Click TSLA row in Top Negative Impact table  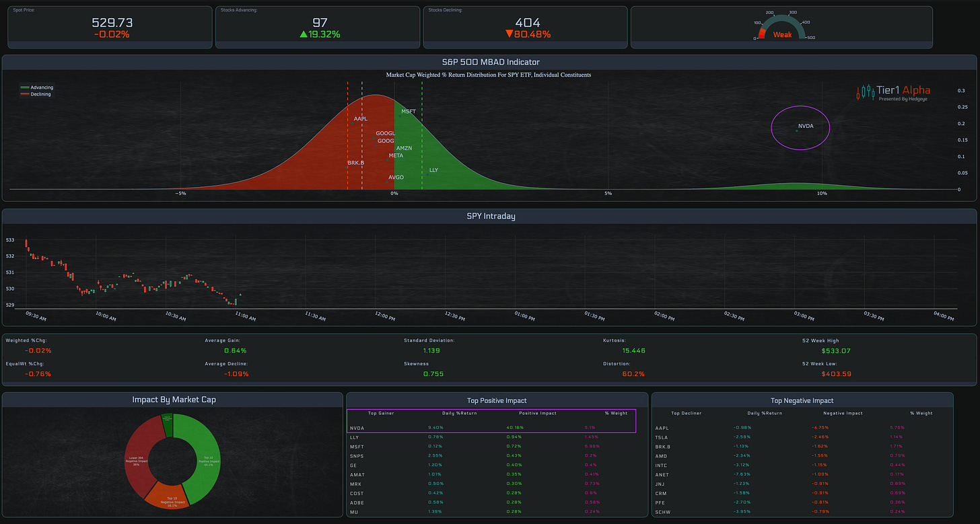coord(802,437)
